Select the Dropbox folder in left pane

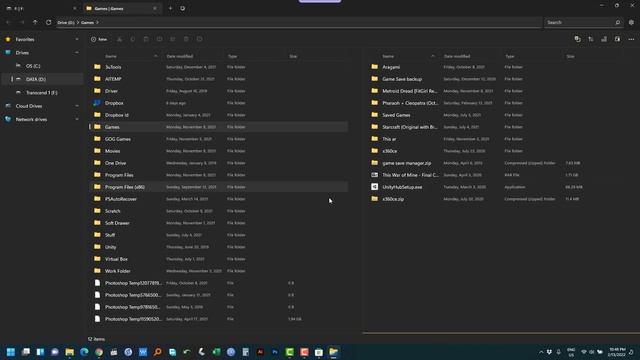218,103
